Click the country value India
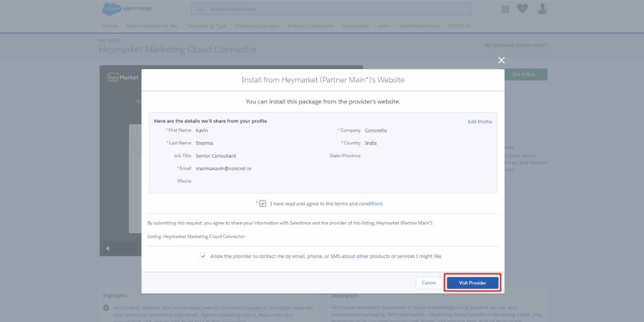The width and height of the screenshot is (644, 322). [371, 143]
